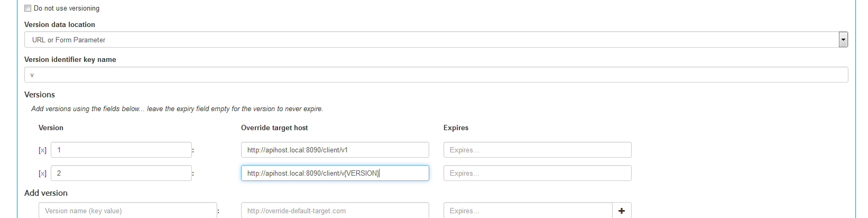Click the override host field ending in client/v1

click(335, 150)
